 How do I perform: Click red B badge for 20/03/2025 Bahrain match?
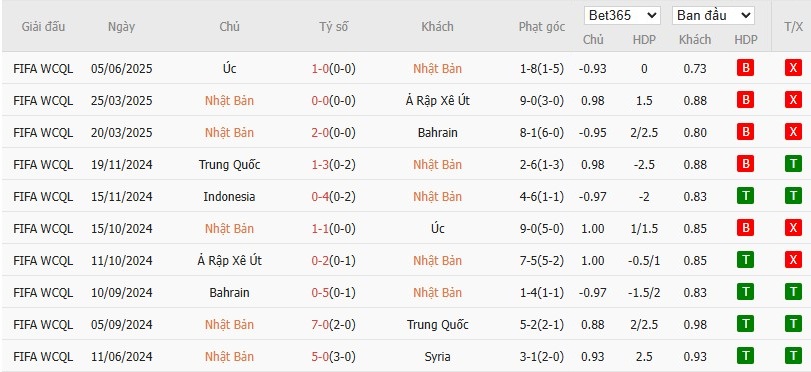pos(745,132)
